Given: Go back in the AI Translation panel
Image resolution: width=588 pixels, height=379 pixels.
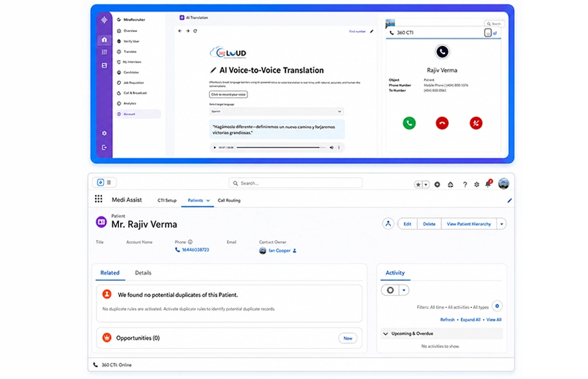Looking at the screenshot, I should 180,31.
